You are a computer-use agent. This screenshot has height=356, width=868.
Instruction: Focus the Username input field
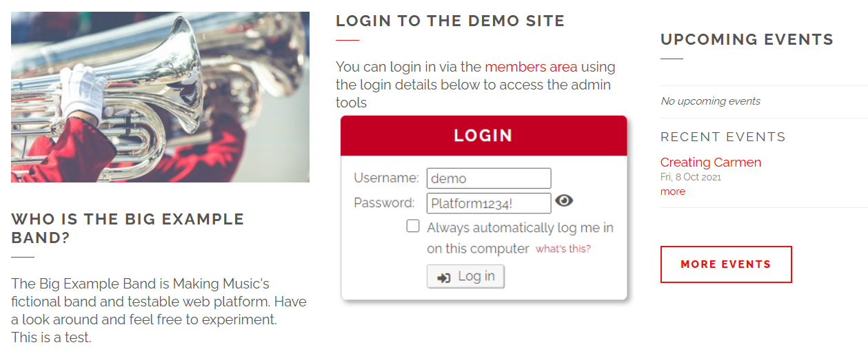click(x=489, y=178)
